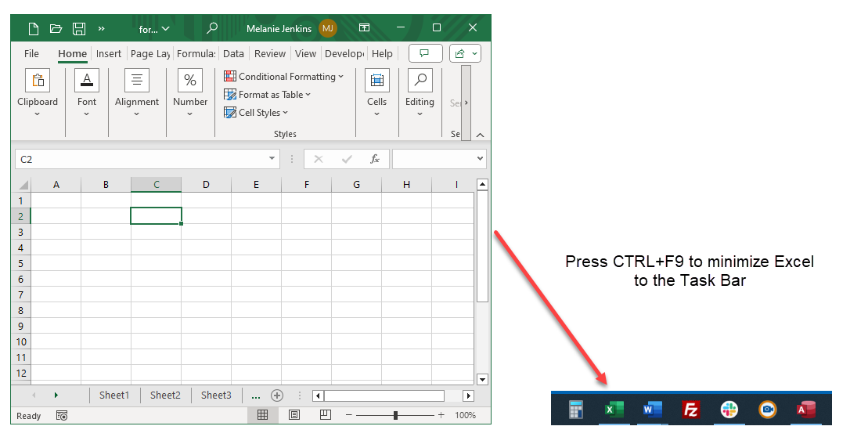This screenshot has height=437, width=868.
Task: Click the vertical scrollbar up arrow
Action: (482, 184)
